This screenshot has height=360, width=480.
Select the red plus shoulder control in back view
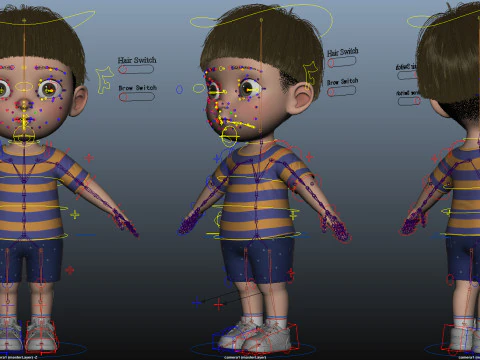pyautogui.click(x=435, y=159)
